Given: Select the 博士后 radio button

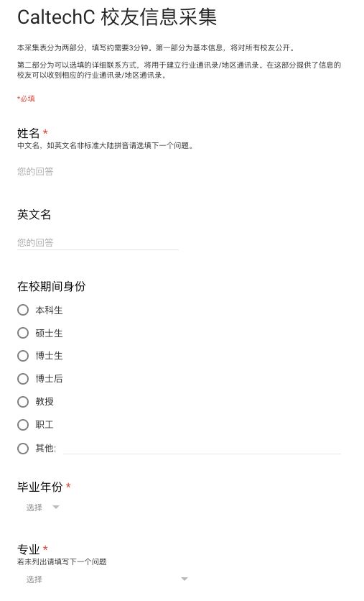Looking at the screenshot, I should click(23, 379).
